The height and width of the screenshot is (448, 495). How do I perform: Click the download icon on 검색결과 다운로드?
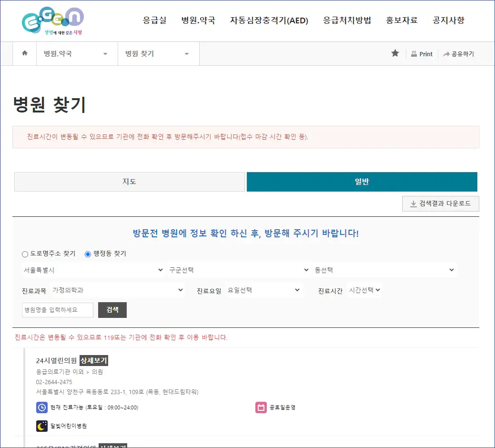[x=413, y=204]
